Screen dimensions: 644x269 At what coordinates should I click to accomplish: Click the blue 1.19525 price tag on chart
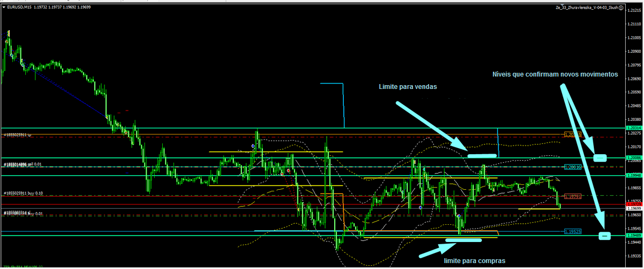click(x=572, y=231)
